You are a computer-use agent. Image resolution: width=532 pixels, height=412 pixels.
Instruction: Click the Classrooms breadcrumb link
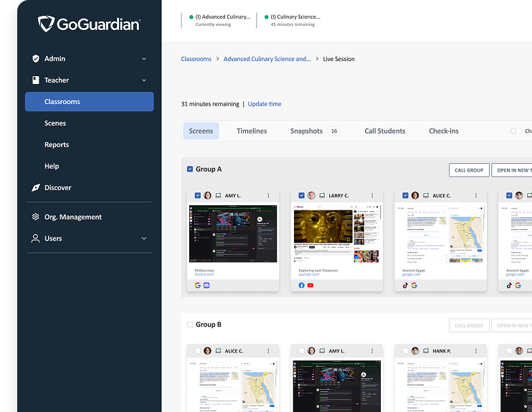pos(196,59)
